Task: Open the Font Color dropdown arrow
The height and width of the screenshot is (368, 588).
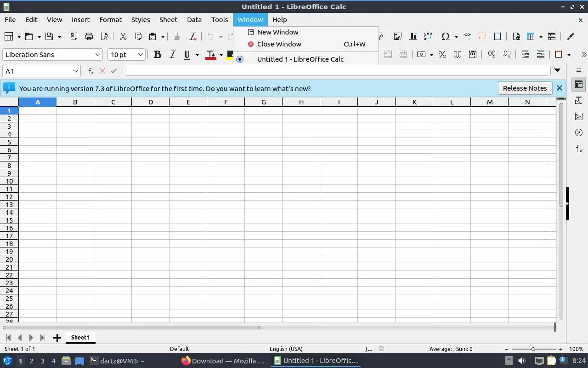Action: pos(221,55)
